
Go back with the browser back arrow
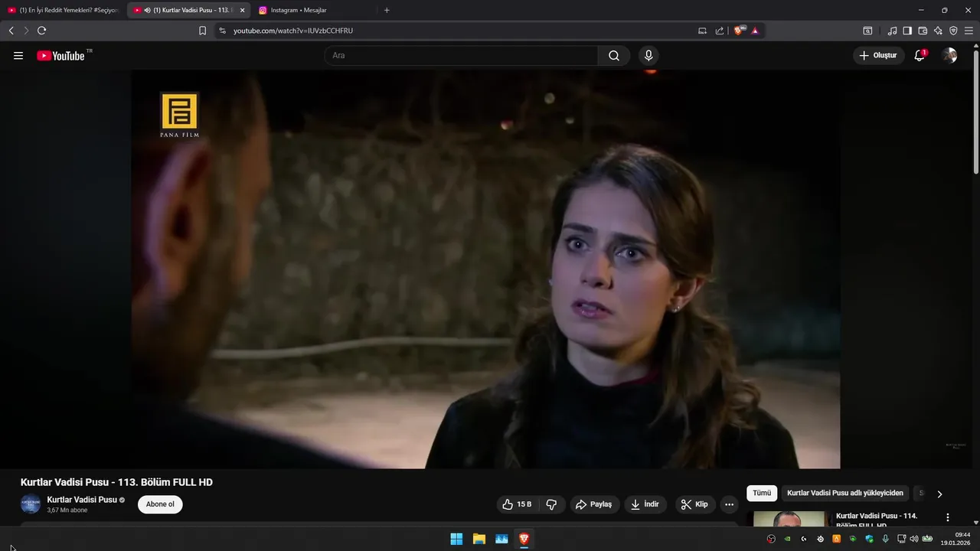(x=11, y=31)
